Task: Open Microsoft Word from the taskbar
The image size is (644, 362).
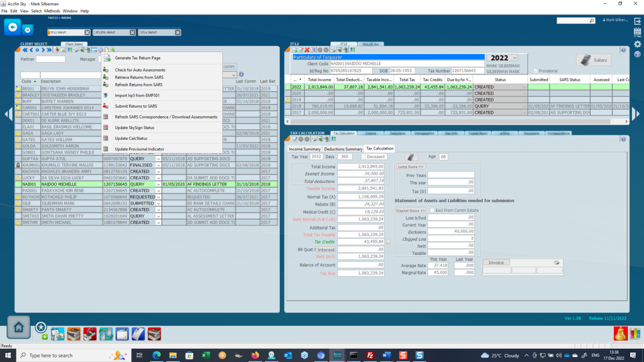Action: (x=387, y=355)
